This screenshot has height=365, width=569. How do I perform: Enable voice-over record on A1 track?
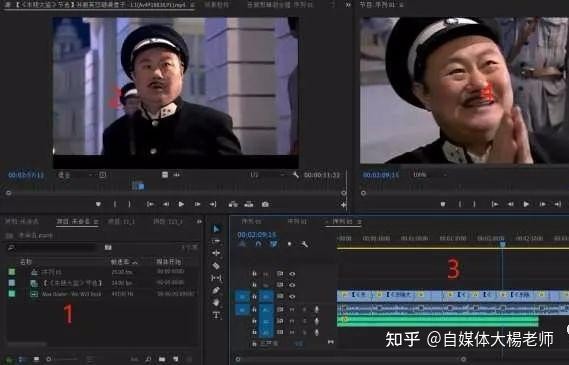316,309
